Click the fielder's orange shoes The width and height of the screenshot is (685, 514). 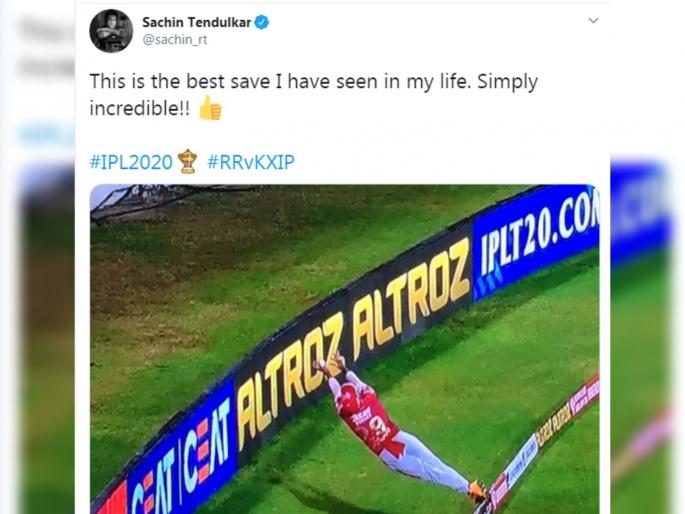(x=477, y=490)
